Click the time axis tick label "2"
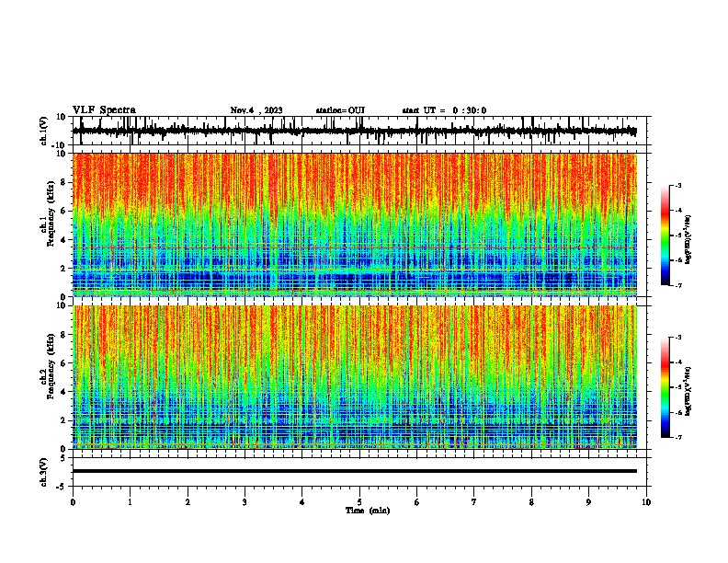This screenshot has width=728, height=563. pyautogui.click(x=188, y=502)
